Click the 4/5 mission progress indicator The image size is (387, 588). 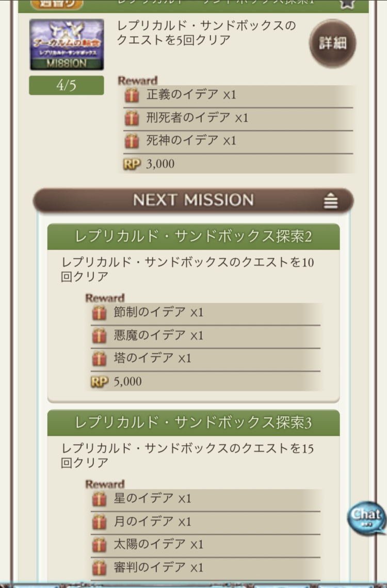tap(66, 86)
